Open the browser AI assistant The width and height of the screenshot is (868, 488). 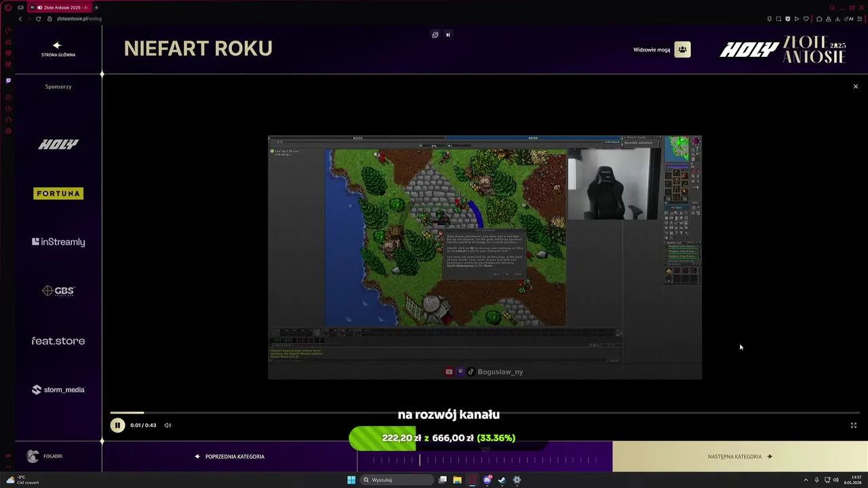850,18
